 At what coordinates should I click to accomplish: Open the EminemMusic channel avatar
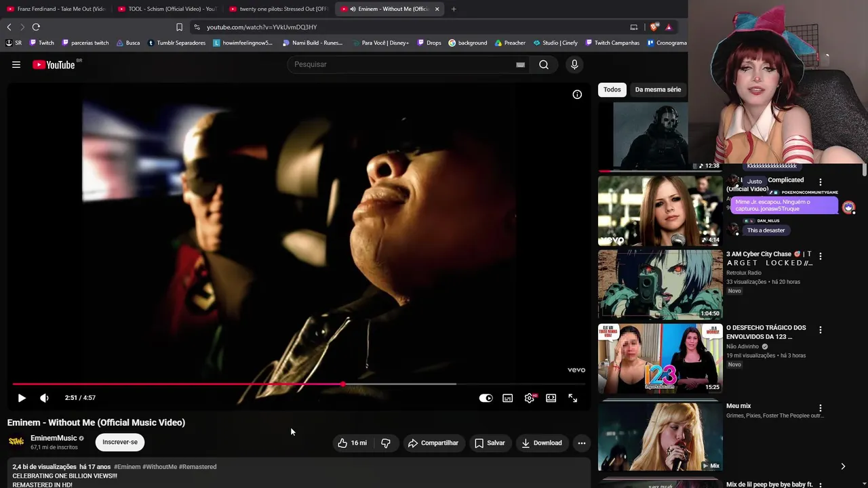click(16, 442)
